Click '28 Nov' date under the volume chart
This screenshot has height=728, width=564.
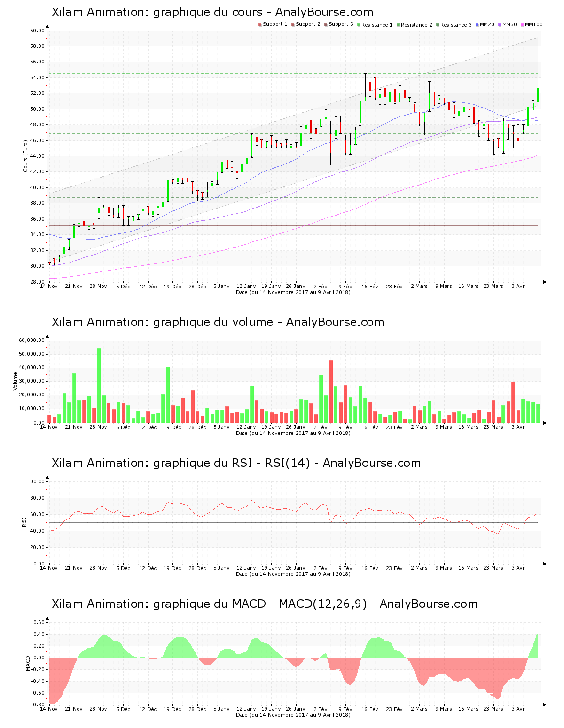(x=98, y=427)
